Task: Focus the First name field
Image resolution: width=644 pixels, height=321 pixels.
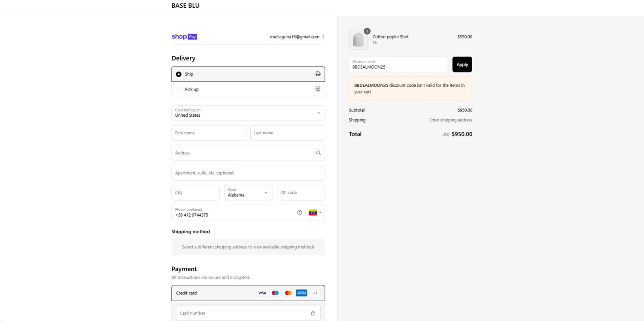Action: tap(209, 133)
